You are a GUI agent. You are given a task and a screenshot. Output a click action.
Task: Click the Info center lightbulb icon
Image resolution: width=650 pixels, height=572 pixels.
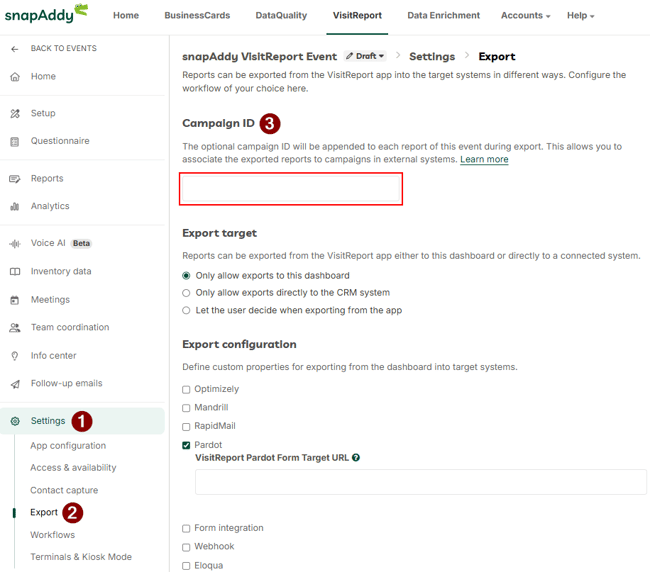[x=15, y=356]
